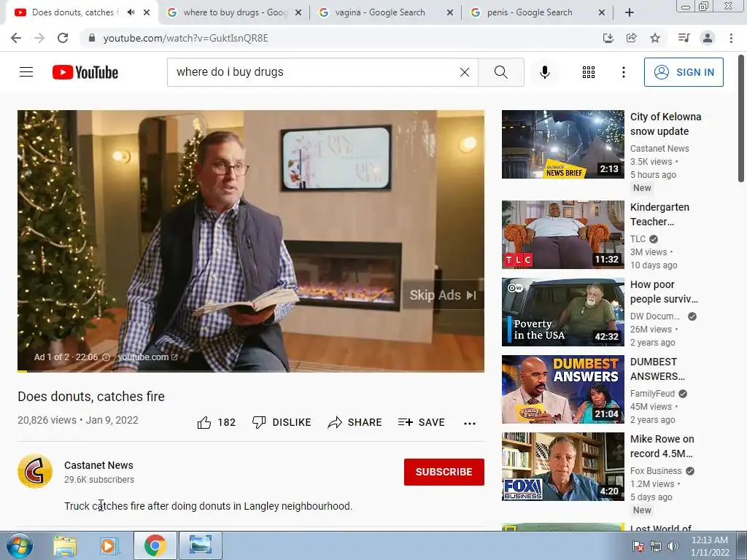View site information lock icon

tap(92, 38)
